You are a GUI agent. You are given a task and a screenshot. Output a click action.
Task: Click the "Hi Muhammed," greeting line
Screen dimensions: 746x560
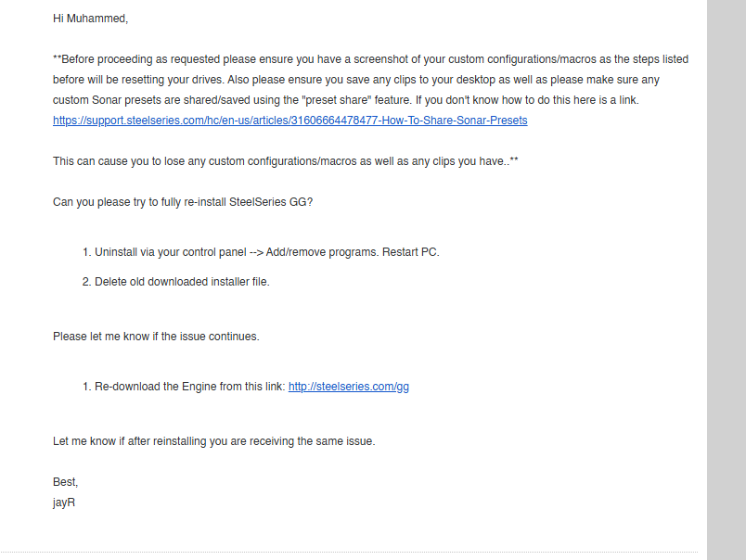click(x=90, y=19)
